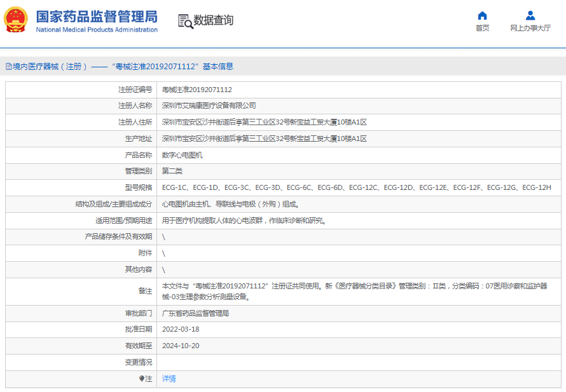Screen dimensions: 566x392
Task: Click the national emblem logo
Action: pos(16,20)
